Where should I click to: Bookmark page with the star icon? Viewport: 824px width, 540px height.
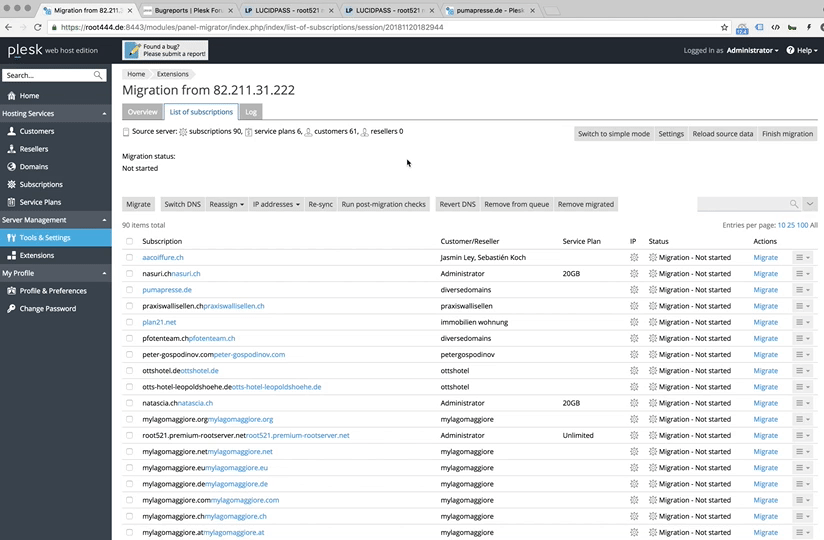pos(724,27)
